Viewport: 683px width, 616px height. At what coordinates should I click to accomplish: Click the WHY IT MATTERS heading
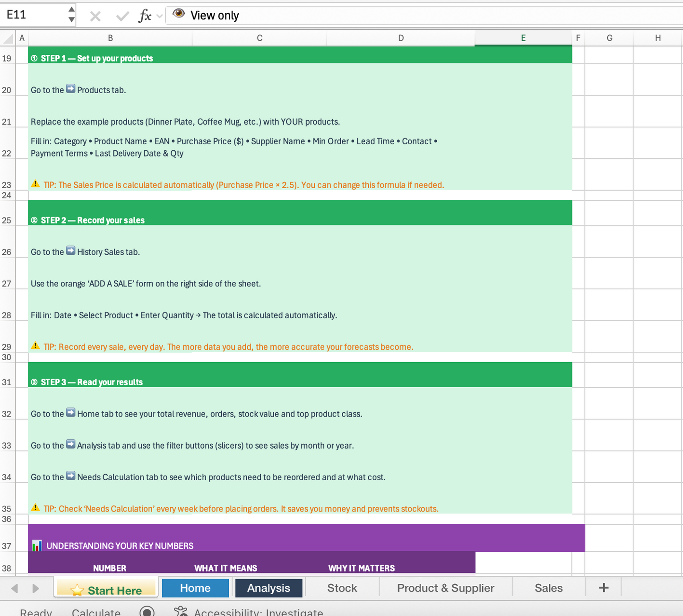point(362,568)
